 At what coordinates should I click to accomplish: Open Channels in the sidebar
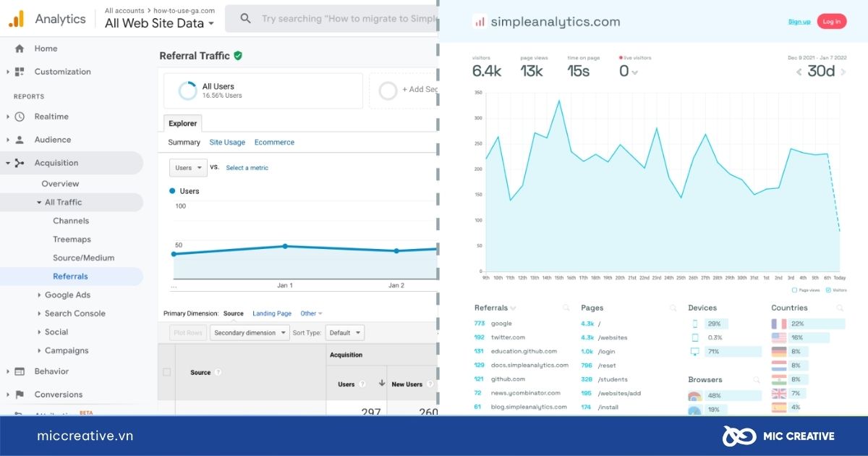coord(71,221)
